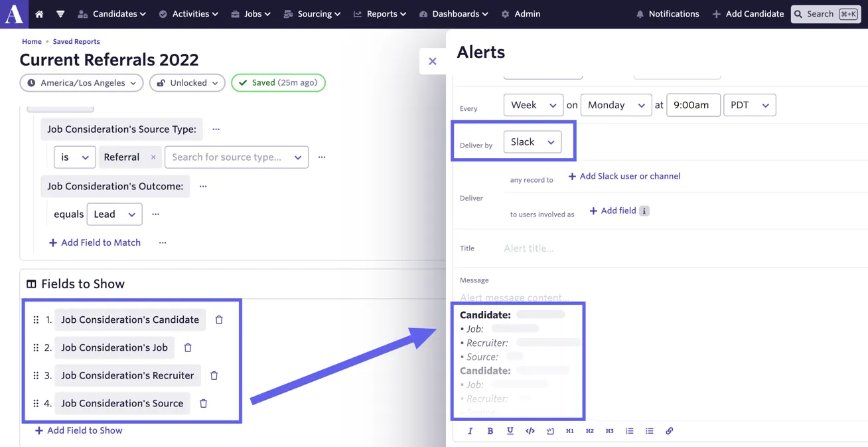Delete Job Consideration's Job field
The image size is (868, 447).
tap(188, 348)
